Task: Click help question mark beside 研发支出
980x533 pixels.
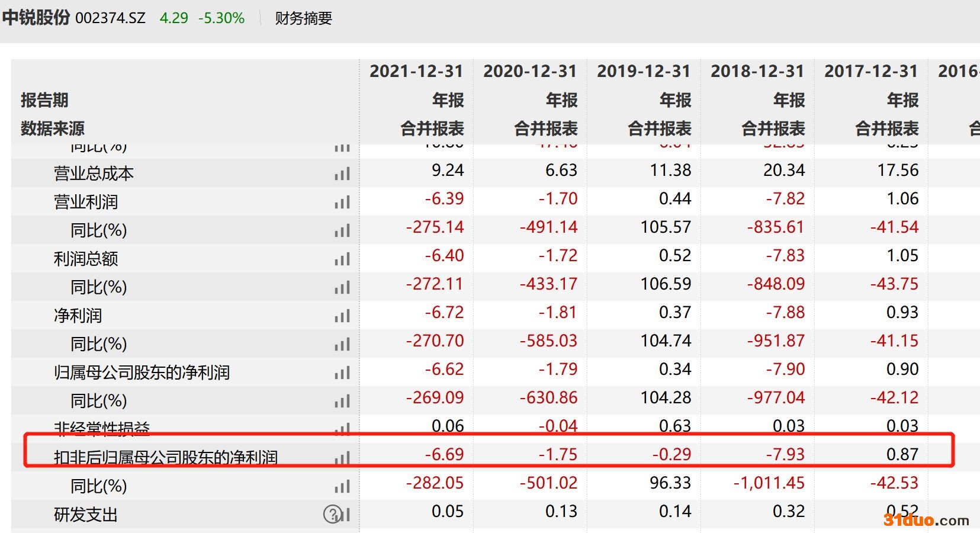Action: click(332, 514)
